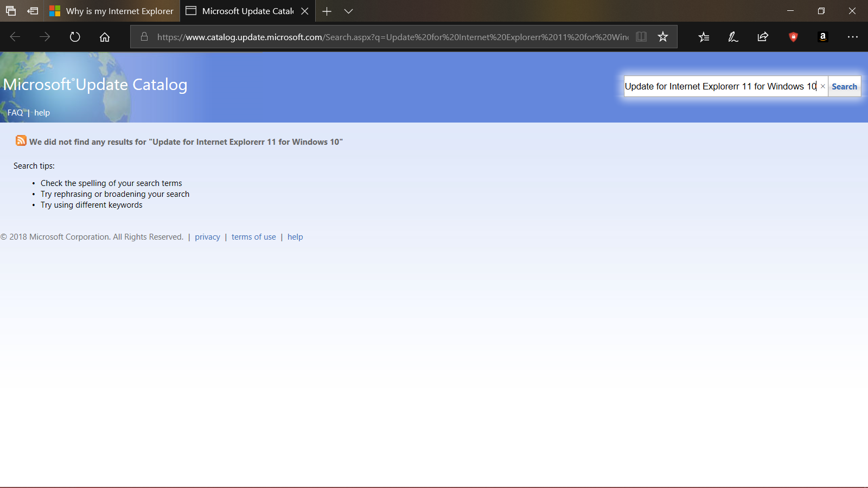Viewport: 868px width, 488px height.
Task: Toggle reading view icon
Action: click(641, 37)
